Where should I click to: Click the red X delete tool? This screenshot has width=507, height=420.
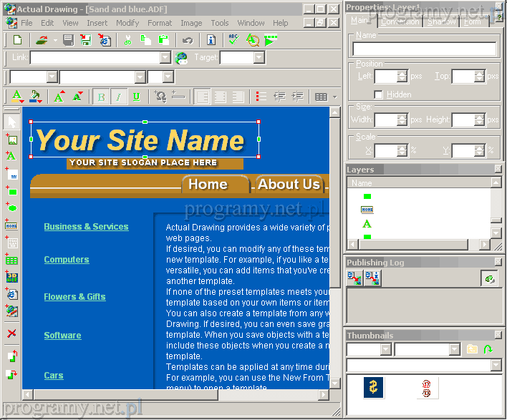[x=11, y=333]
